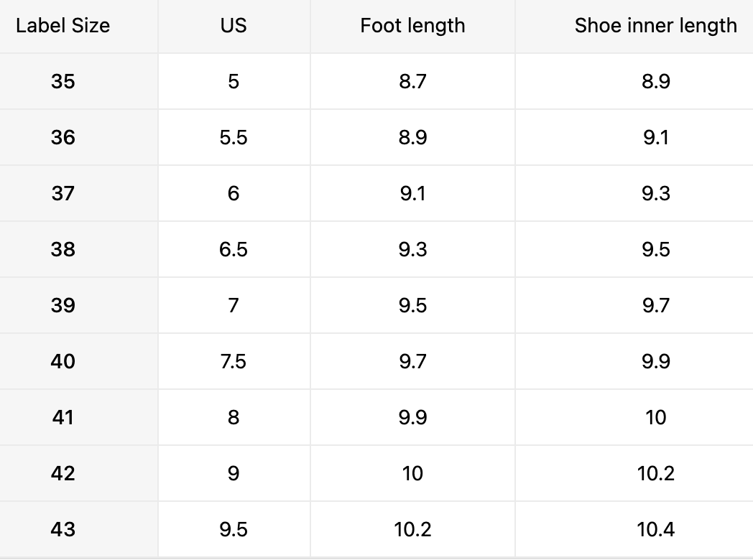Select the Shoe inner length header

click(x=655, y=26)
